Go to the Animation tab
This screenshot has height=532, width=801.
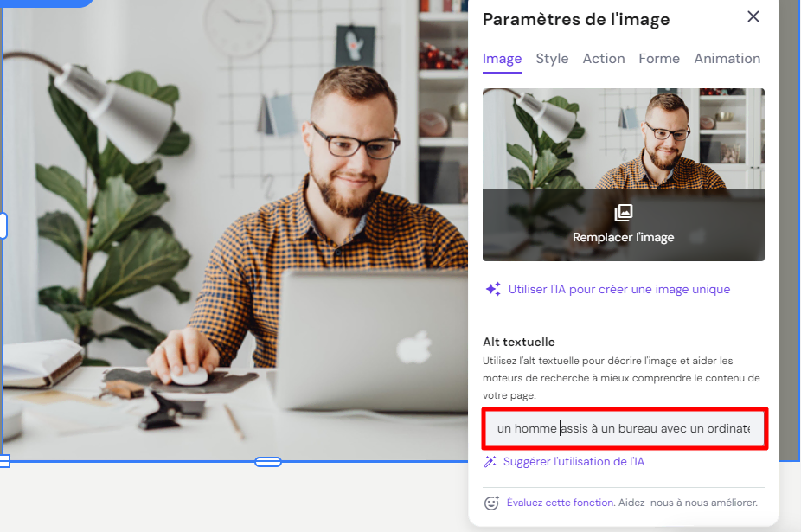tap(727, 59)
